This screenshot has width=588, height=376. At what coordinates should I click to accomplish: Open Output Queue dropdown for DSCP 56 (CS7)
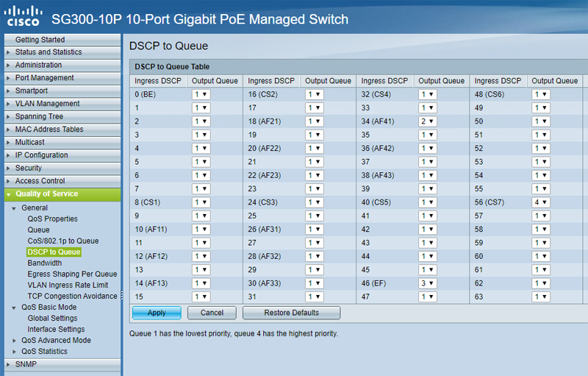541,202
